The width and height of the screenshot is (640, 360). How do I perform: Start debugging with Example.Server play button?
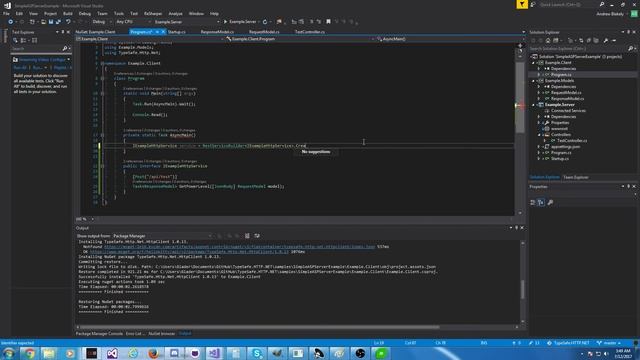pyautogui.click(x=240, y=22)
